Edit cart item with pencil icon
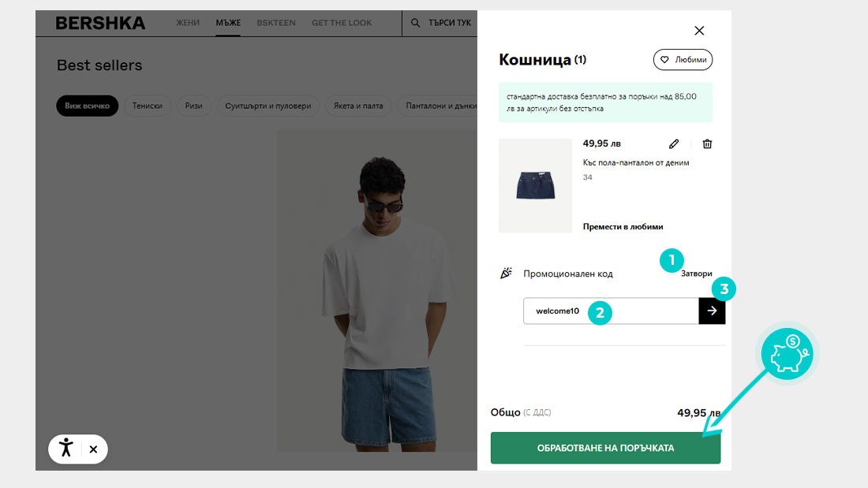The height and width of the screenshot is (488, 868). (x=674, y=143)
